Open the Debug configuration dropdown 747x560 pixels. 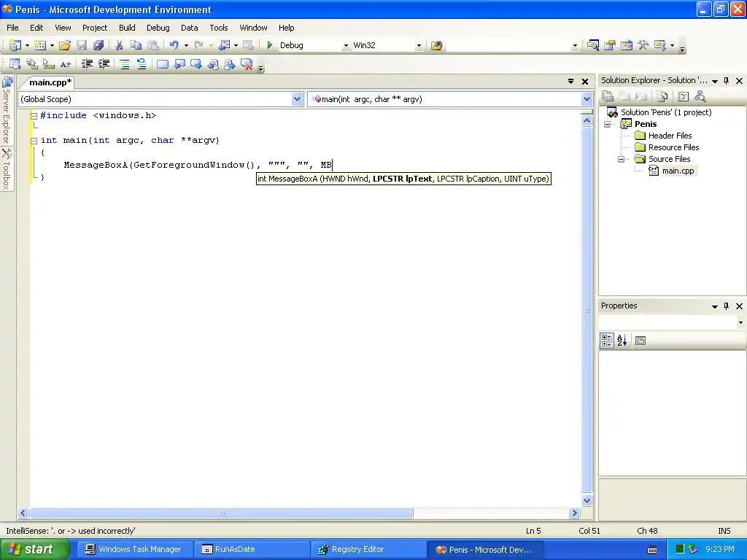(x=346, y=46)
